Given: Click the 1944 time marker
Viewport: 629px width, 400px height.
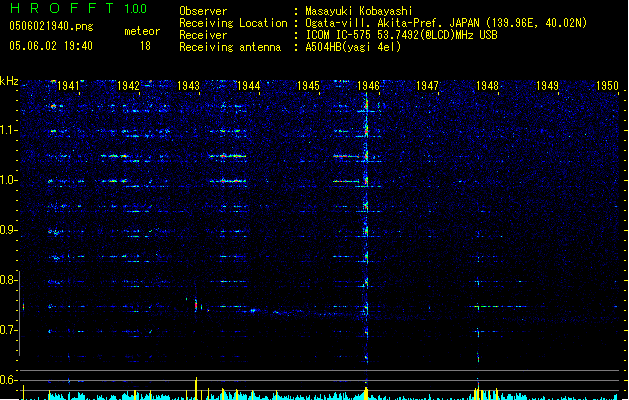Looking at the screenshot, I should 248,86.
